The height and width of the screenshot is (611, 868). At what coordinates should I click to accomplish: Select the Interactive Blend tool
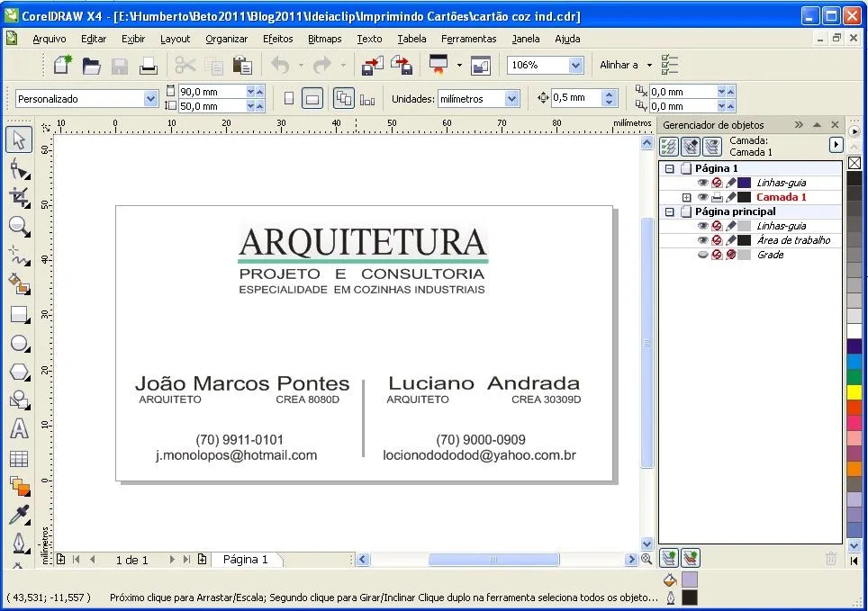click(20, 487)
